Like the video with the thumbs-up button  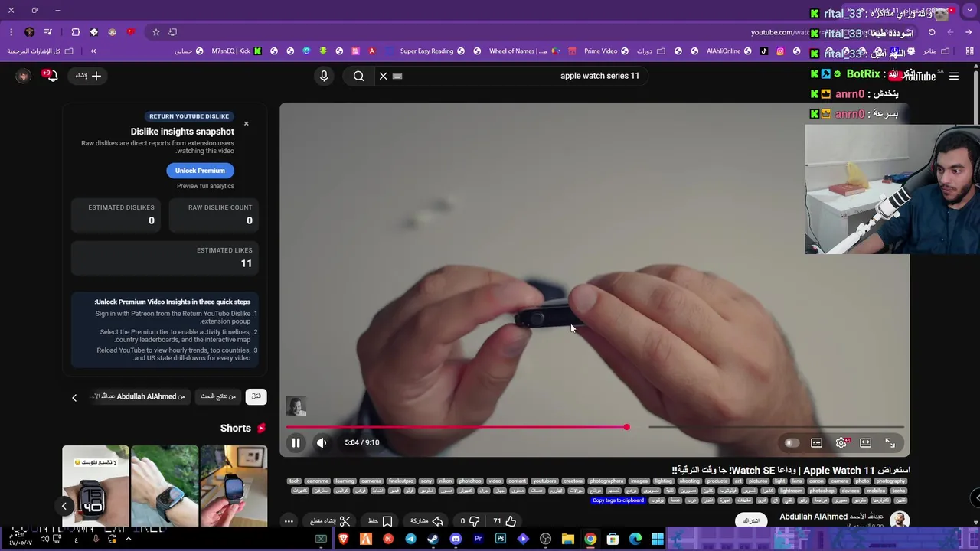[x=505, y=521]
